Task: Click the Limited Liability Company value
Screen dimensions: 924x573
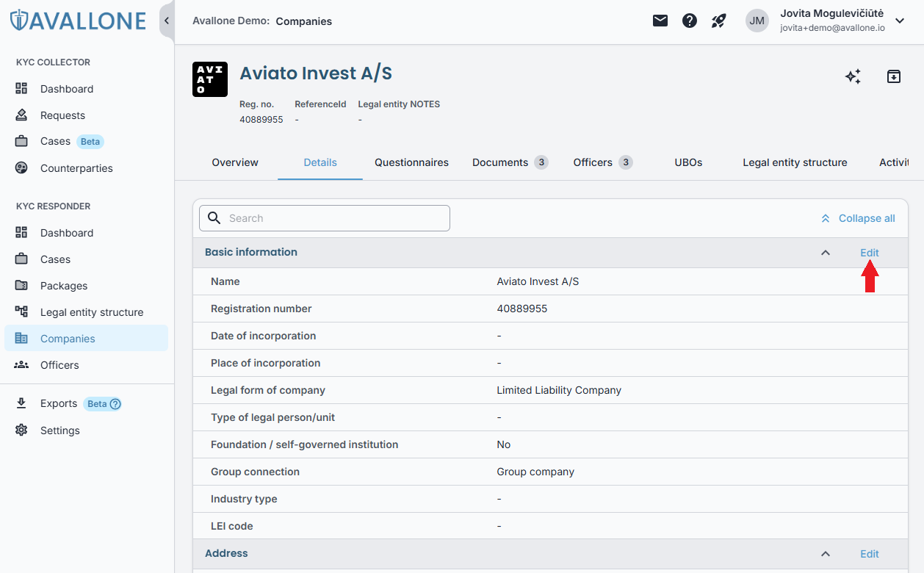Action: pos(559,390)
